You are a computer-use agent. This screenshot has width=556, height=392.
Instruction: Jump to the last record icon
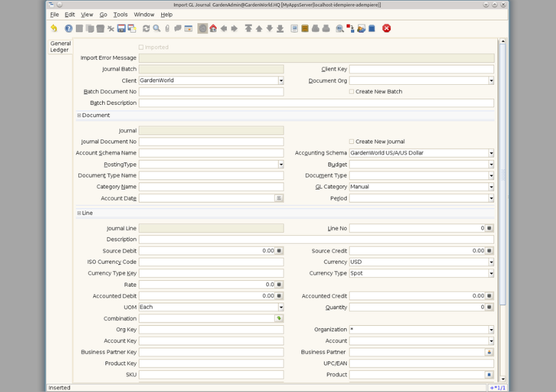pos(280,28)
